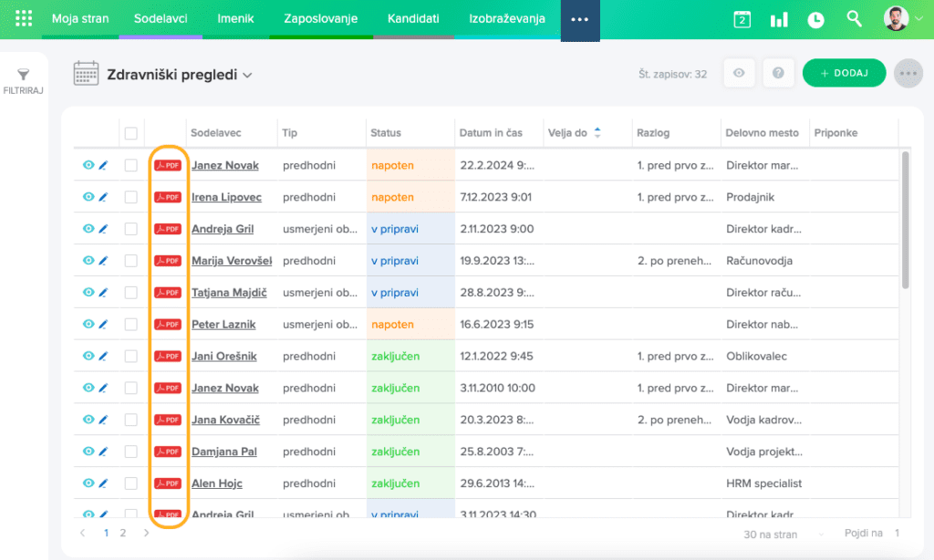
Task: Edit Andreja Gril's record with pencil icon
Action: coord(103,229)
